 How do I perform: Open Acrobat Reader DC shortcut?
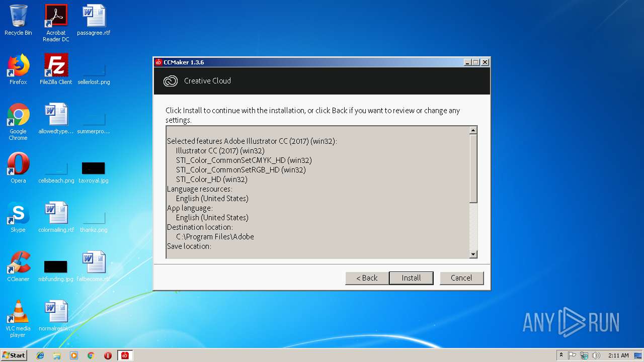point(56,23)
